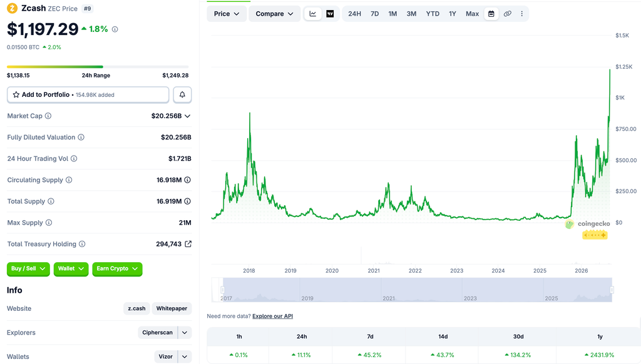This screenshot has width=641, height=364.
Task: Click the 0.01500 BTC value
Action: (23, 48)
